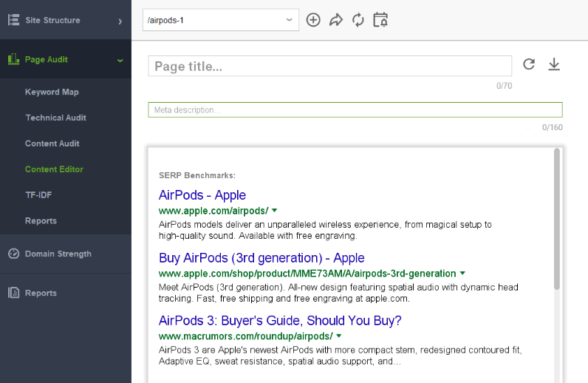
Task: Click the 'AirPods 3 are Apple's newest' snippet
Action: tap(340, 356)
